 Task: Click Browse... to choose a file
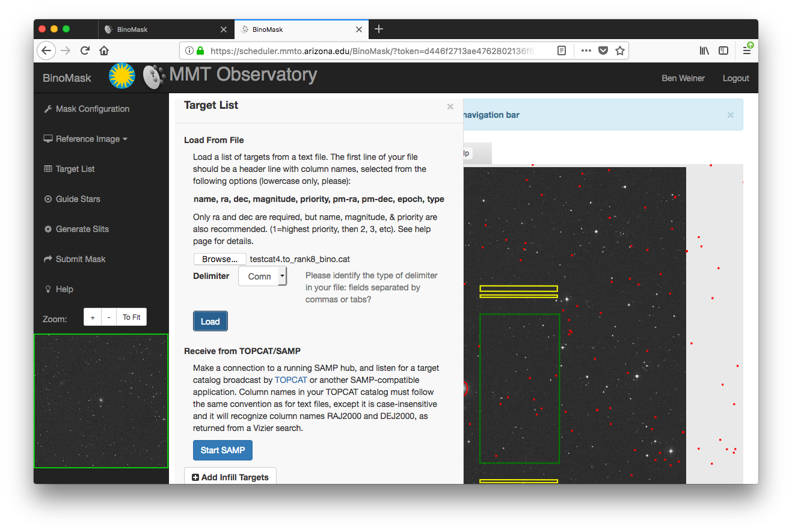219,259
